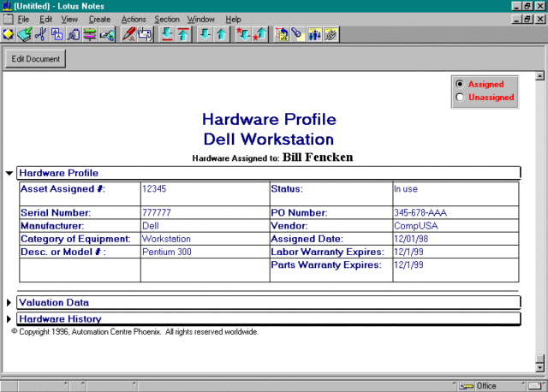The width and height of the screenshot is (548, 392).
Task: Open the Window menu
Action: pyautogui.click(x=201, y=19)
